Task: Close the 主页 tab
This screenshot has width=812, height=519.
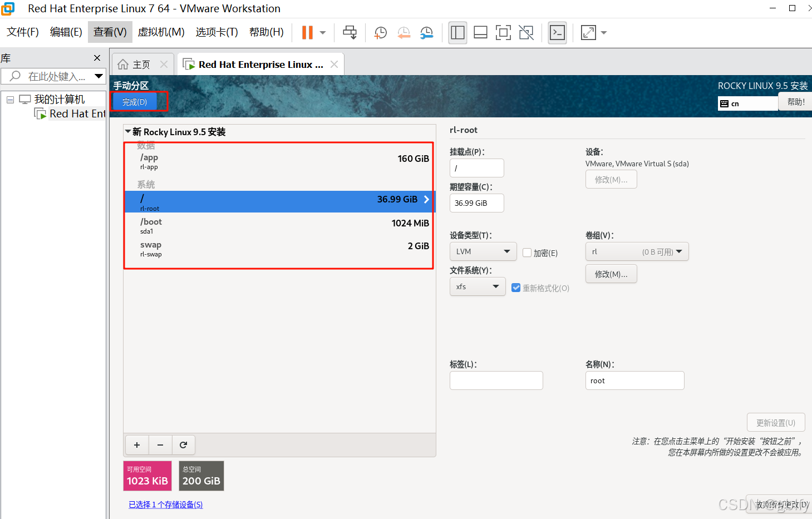Action: point(164,65)
